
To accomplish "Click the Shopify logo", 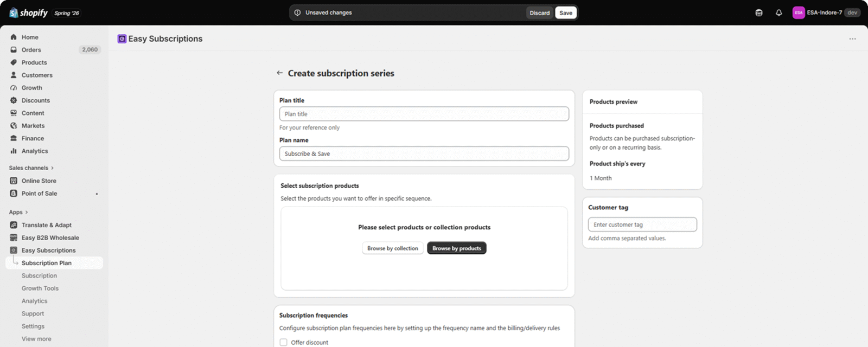I will 28,12.
